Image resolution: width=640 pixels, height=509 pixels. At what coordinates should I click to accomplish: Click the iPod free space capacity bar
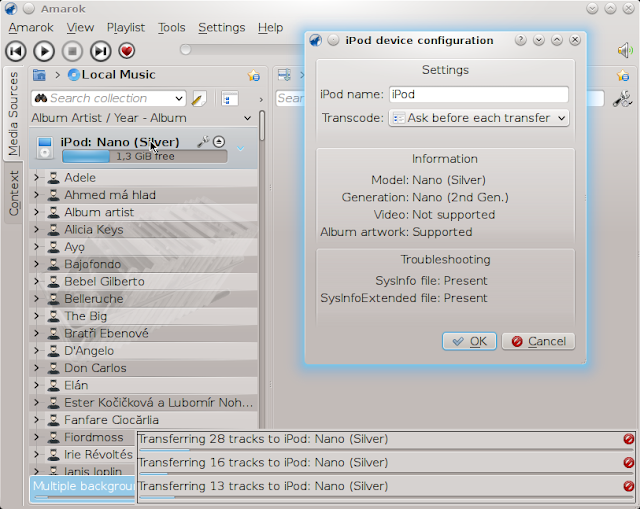144,156
